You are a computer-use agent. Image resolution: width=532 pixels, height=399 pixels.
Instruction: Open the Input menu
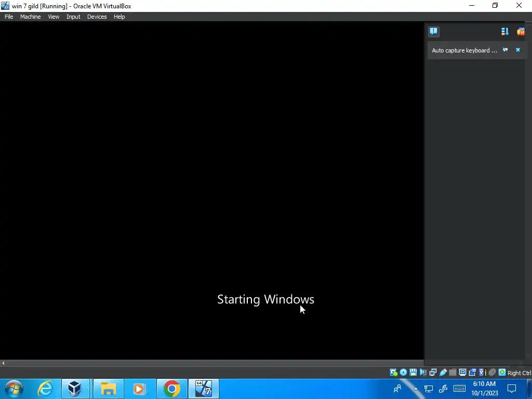coord(73,17)
